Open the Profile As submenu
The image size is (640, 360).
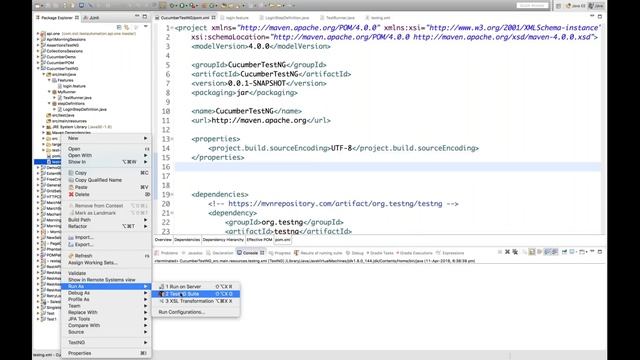tap(106, 300)
